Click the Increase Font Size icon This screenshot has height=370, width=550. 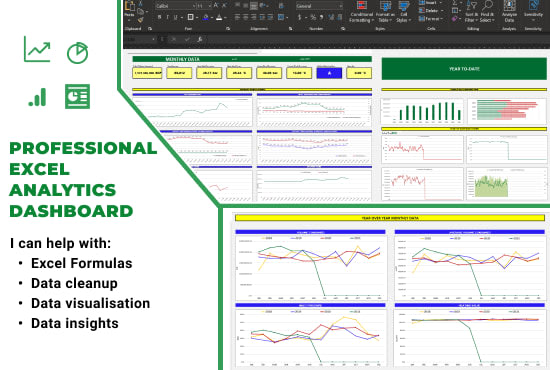pos(216,6)
